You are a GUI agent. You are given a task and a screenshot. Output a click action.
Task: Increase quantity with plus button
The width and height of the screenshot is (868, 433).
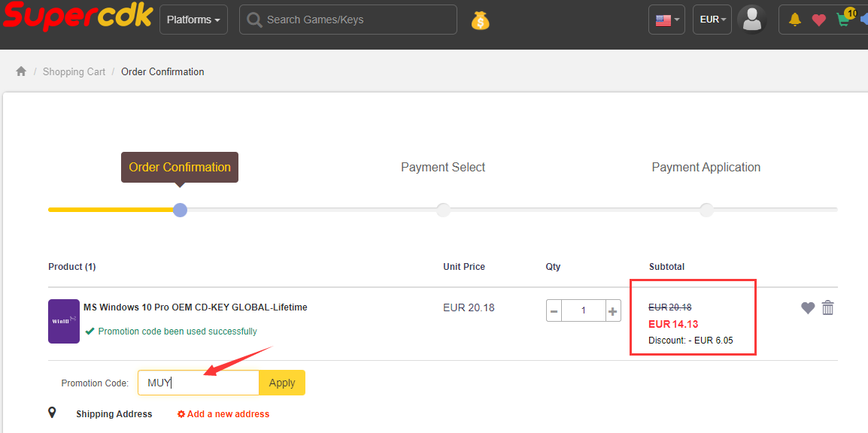pos(613,310)
